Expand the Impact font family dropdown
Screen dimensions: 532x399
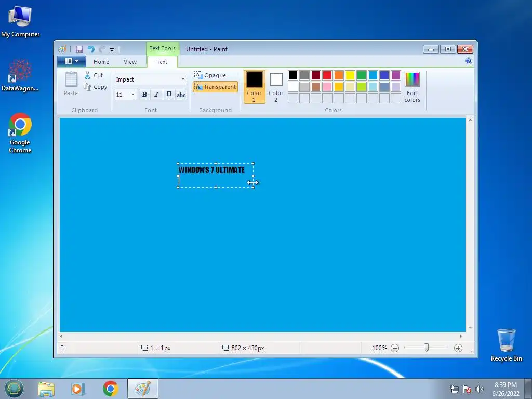[x=183, y=79]
